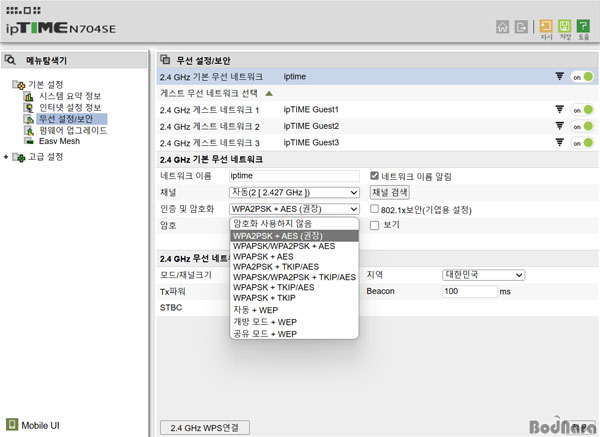Click the Easy Mesh icon
The image size is (600, 437).
[x=29, y=141]
